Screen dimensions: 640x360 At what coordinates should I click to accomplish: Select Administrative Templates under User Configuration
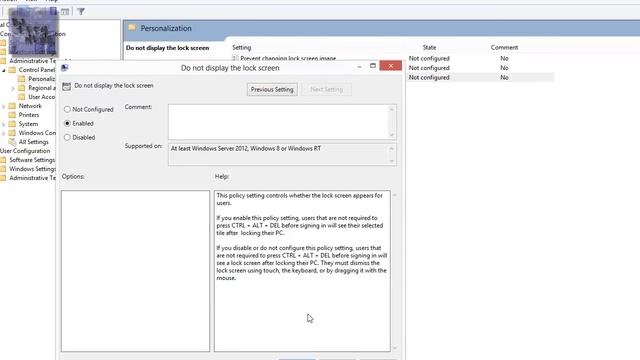point(32,178)
